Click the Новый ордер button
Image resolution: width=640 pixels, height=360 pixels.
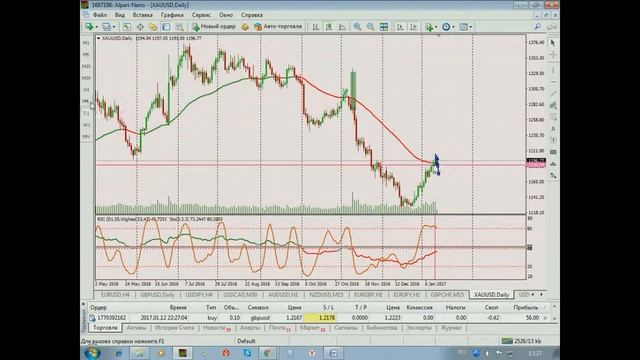point(214,27)
